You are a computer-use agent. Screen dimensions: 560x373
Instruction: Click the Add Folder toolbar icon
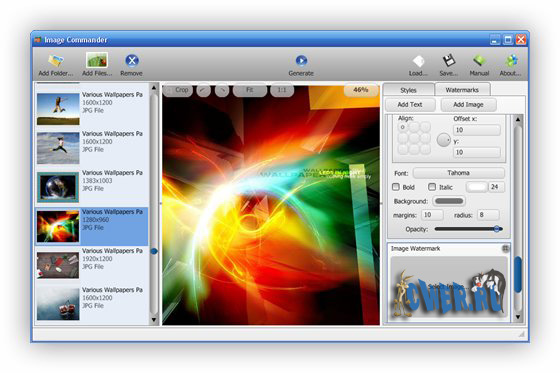(x=56, y=60)
